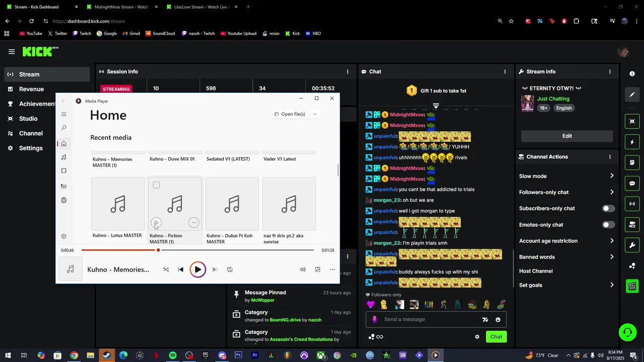Open Music library in Media Player sidebar
The width and height of the screenshot is (644, 362).
pos(64,157)
